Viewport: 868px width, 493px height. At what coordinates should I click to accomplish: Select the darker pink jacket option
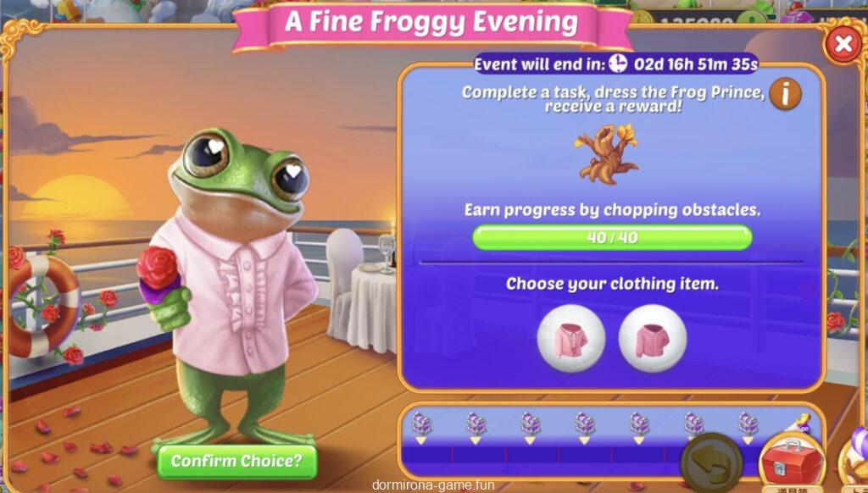point(653,338)
